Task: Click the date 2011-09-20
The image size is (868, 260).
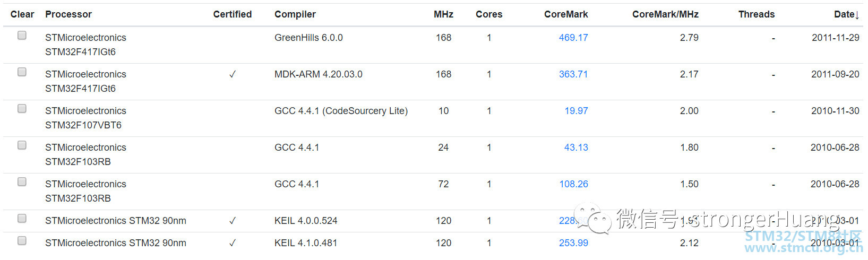Action: (x=836, y=74)
